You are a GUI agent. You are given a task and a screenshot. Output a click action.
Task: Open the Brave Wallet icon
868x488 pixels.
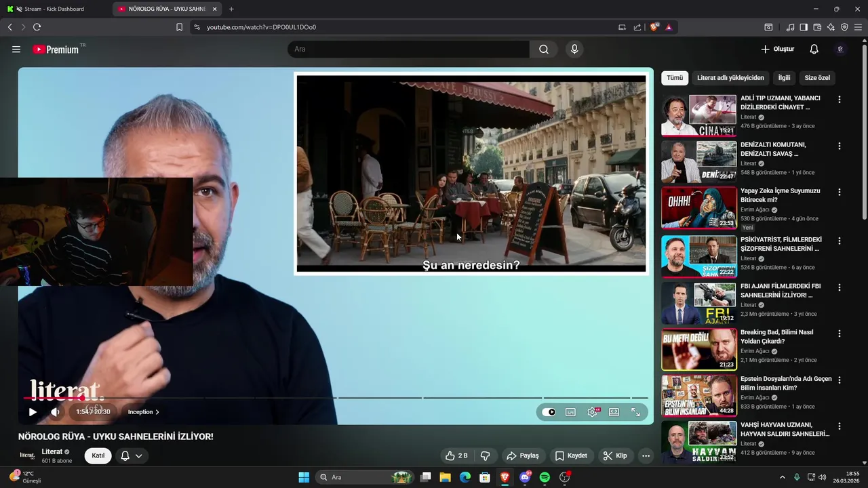pyautogui.click(x=817, y=27)
